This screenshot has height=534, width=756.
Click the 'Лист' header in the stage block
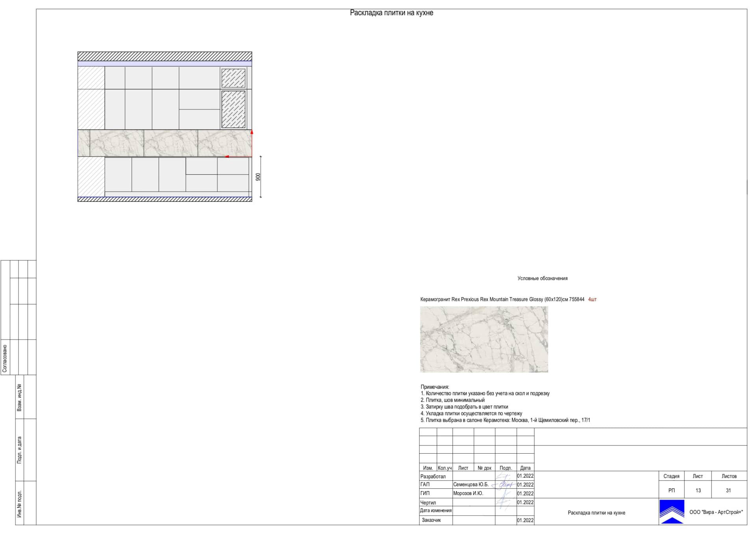pos(698,476)
